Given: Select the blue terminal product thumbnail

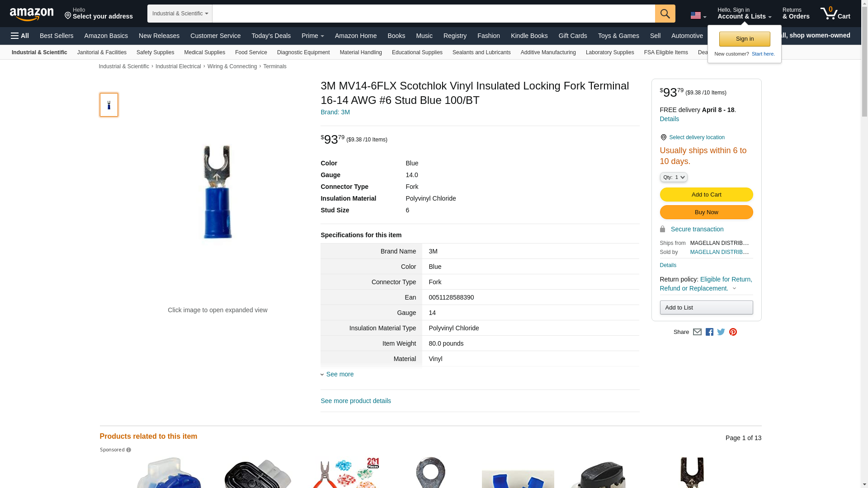Looking at the screenshot, I should (109, 105).
